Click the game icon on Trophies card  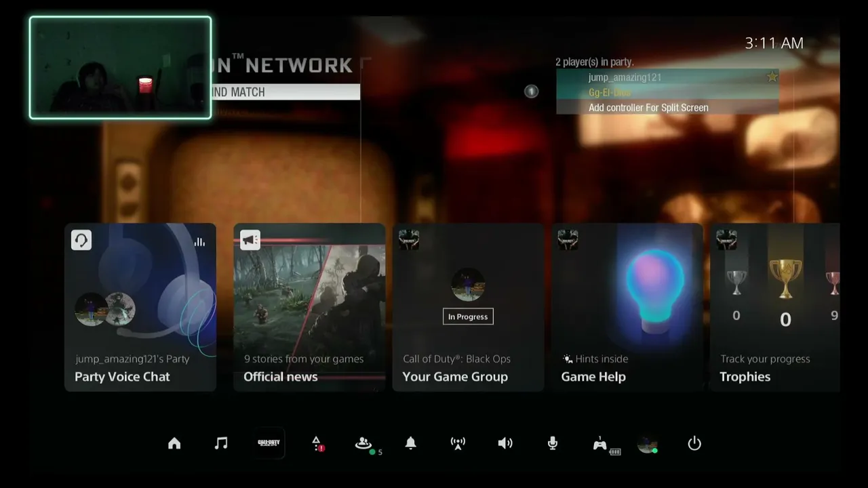pyautogui.click(x=726, y=240)
